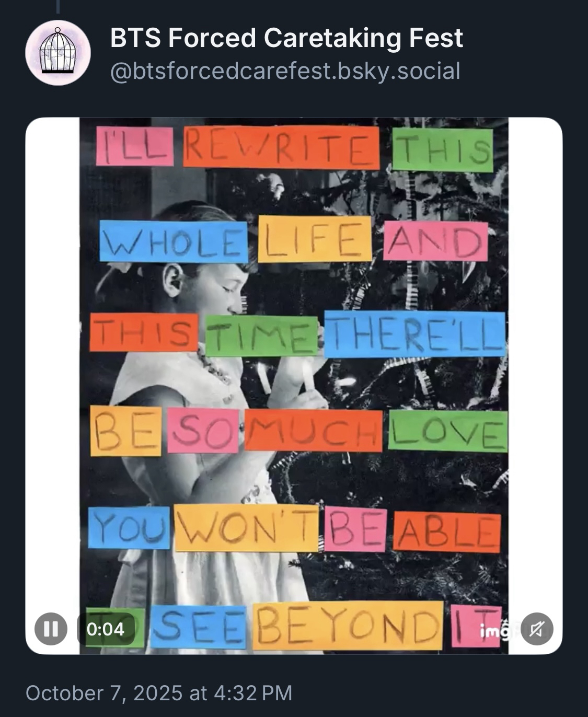Viewport: 588px width, 717px height.
Task: Click the orange REWRITE label in the video
Action: (x=281, y=146)
